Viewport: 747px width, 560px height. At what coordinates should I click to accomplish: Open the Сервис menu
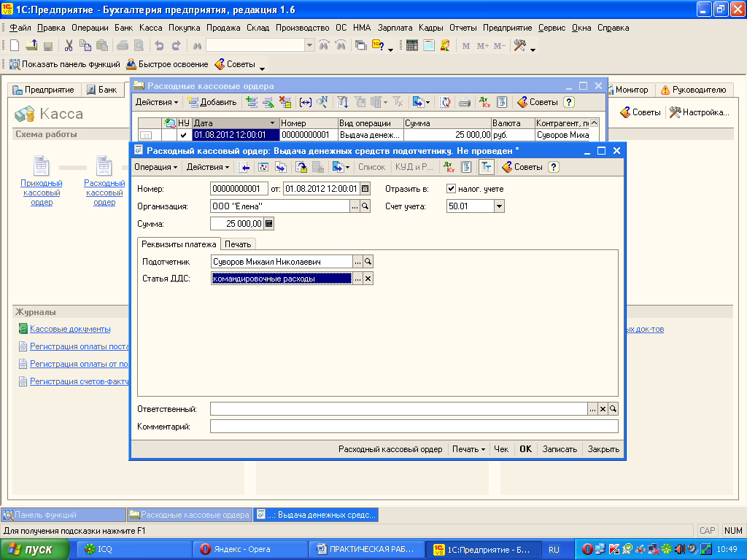[x=551, y=28]
